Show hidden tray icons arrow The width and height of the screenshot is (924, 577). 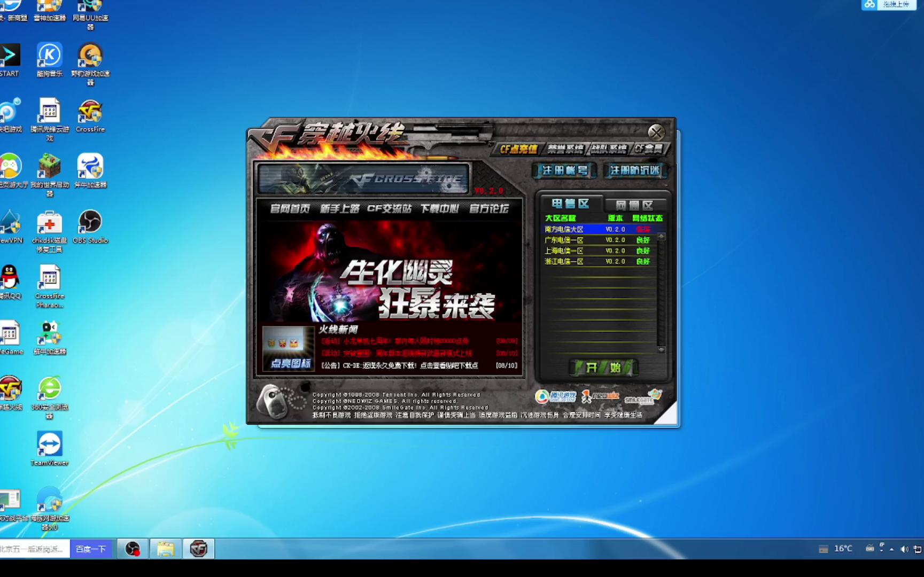pyautogui.click(x=891, y=549)
